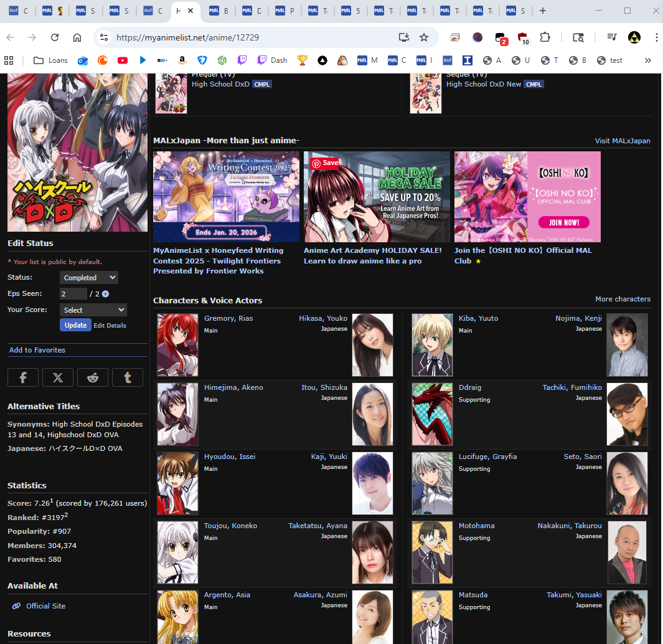
Task: Open the test bookmark
Action: click(609, 60)
